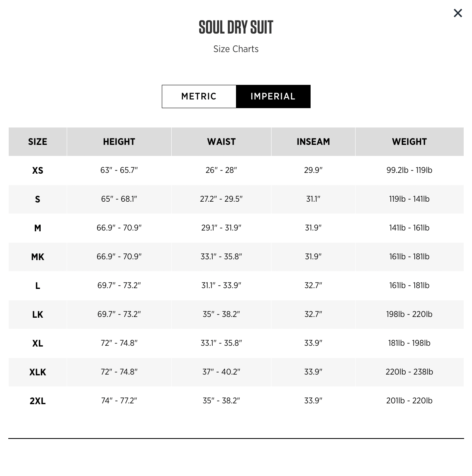
Task: Select the M size row label
Action: pos(37,228)
